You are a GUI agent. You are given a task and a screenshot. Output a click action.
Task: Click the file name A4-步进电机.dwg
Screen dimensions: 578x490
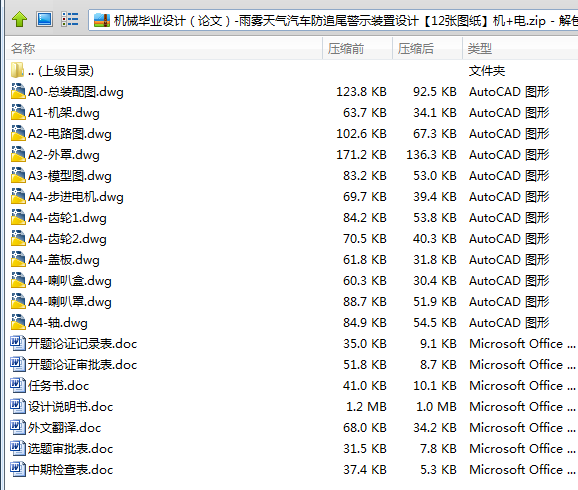(x=76, y=197)
